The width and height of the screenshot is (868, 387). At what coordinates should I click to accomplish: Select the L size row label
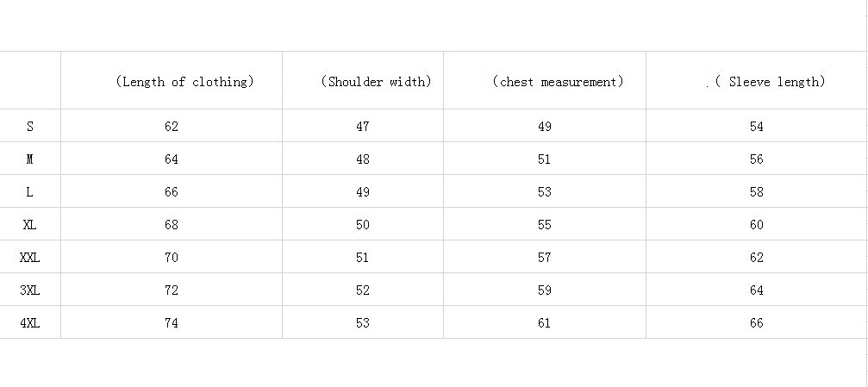[x=30, y=192]
